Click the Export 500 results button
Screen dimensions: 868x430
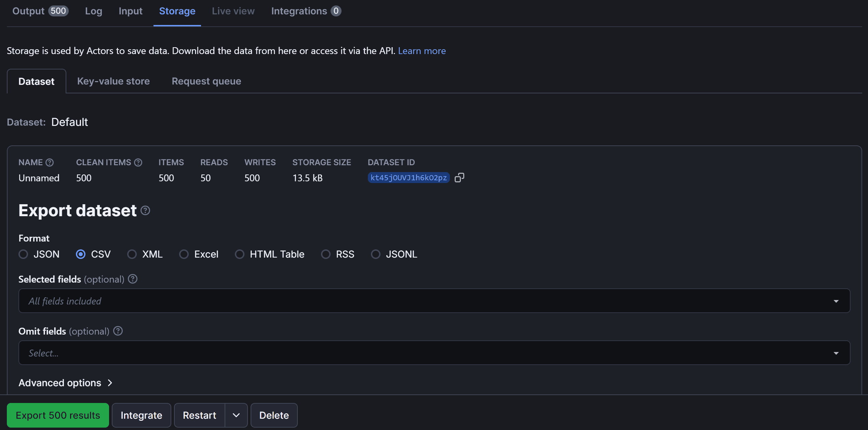[x=57, y=415]
